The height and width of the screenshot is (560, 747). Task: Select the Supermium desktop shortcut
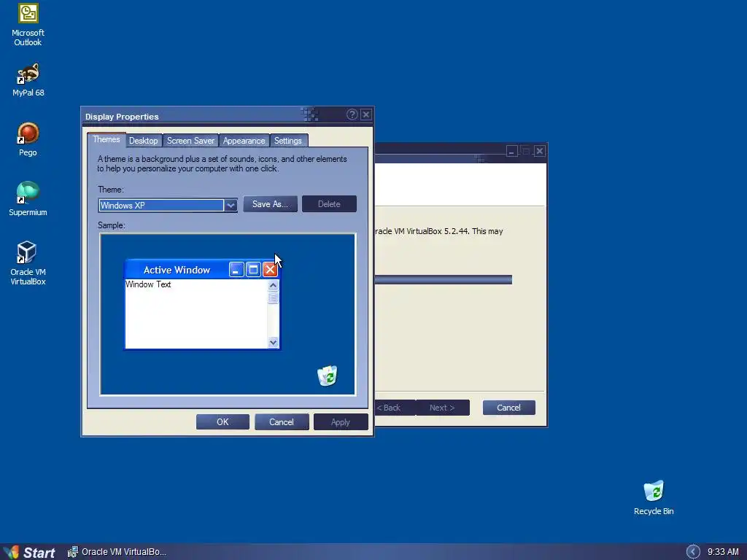click(28, 198)
